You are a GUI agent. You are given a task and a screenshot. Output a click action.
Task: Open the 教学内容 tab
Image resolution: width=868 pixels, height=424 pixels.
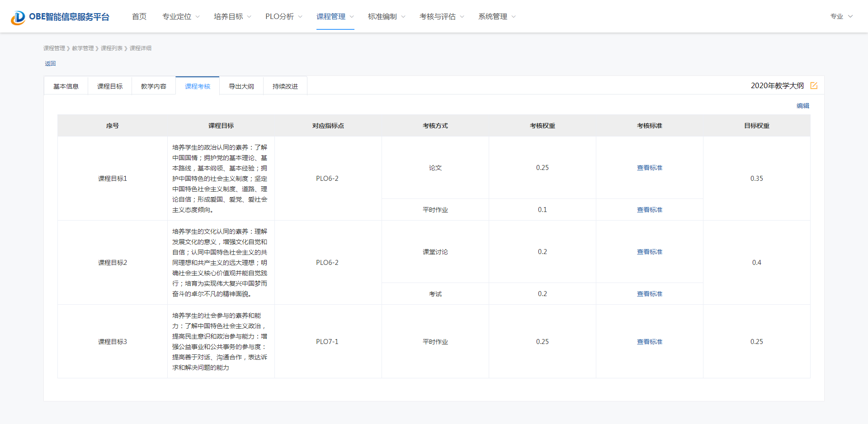click(154, 86)
